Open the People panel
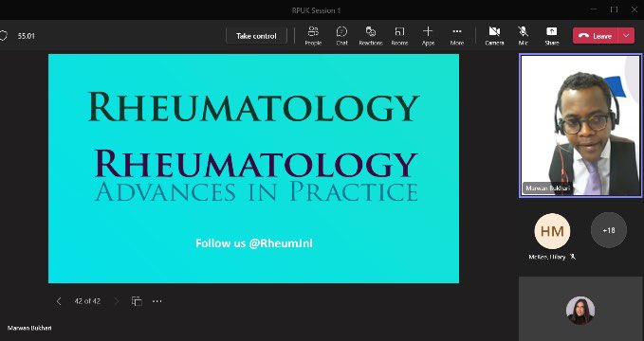 click(313, 36)
